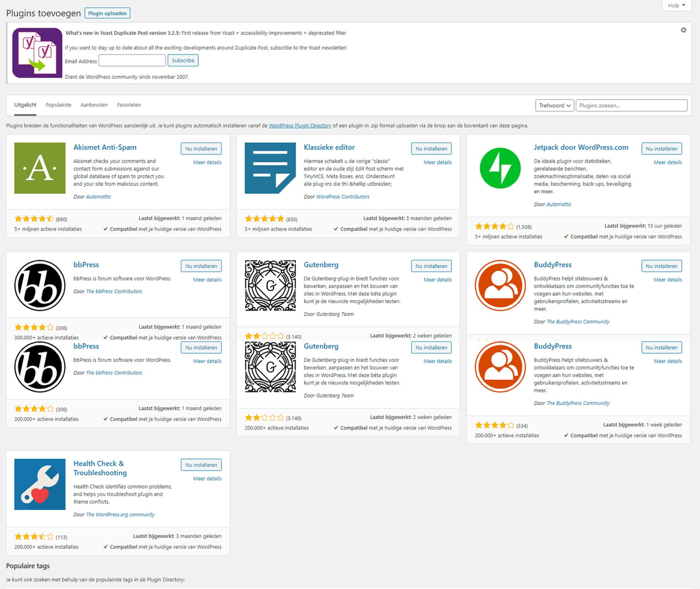Viewport: 700px width, 589px height.
Task: Open Meer details for Jetpack
Action: [668, 162]
